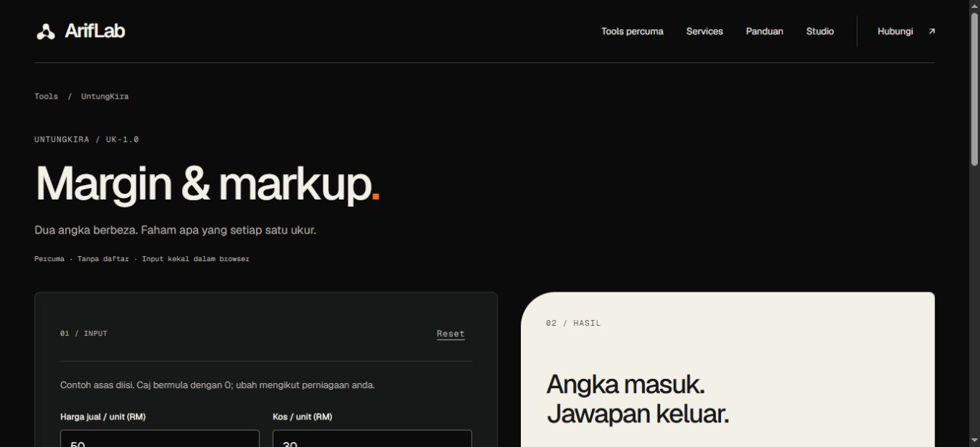Viewport: 980px width, 447px height.
Task: Click the "Kos / unit (RM)" label
Action: (x=302, y=417)
